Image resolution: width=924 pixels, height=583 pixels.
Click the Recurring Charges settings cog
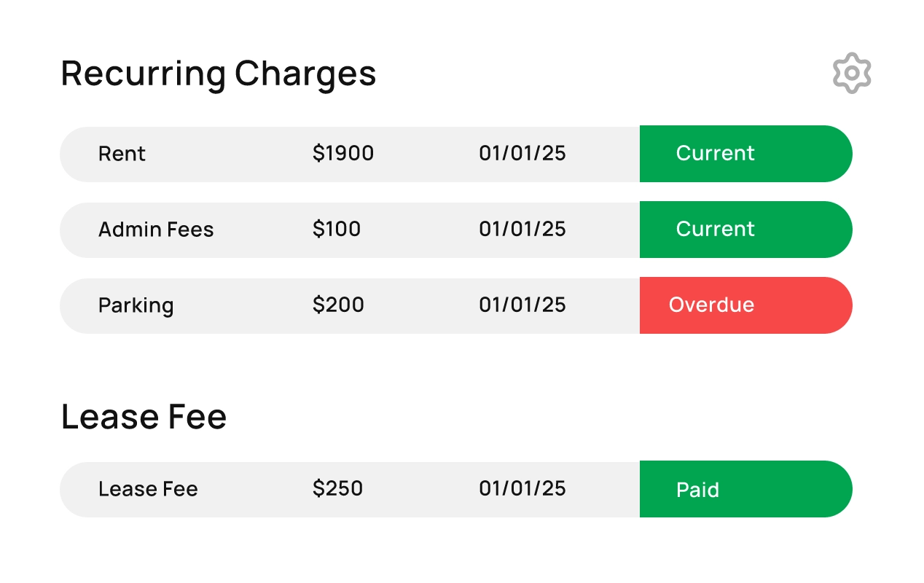pyautogui.click(x=851, y=72)
